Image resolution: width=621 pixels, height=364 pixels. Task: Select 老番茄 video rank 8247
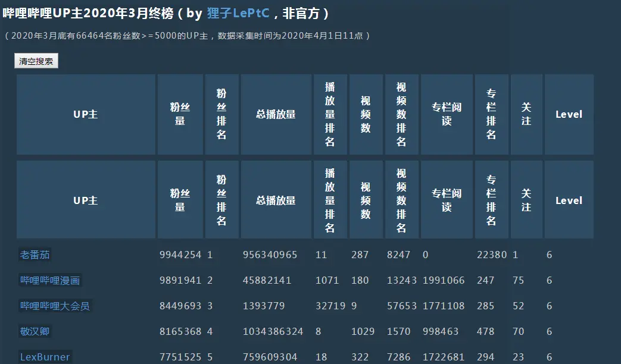[x=398, y=255]
